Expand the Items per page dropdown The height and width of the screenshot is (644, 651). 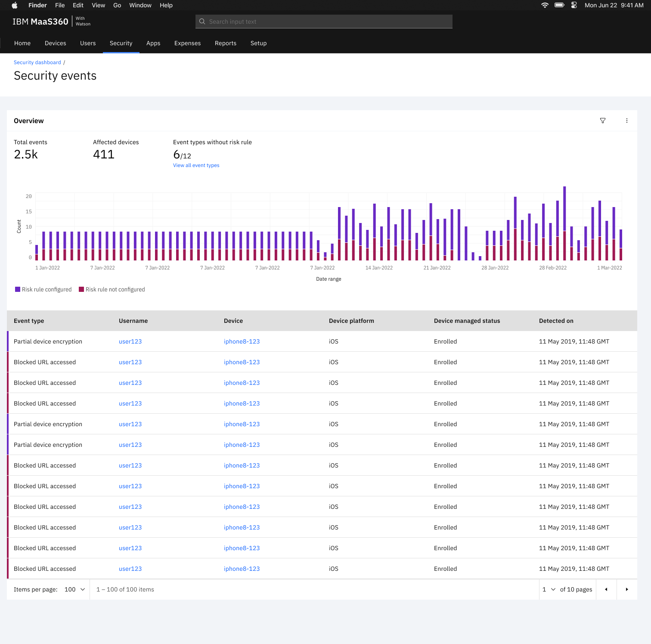pyautogui.click(x=75, y=589)
